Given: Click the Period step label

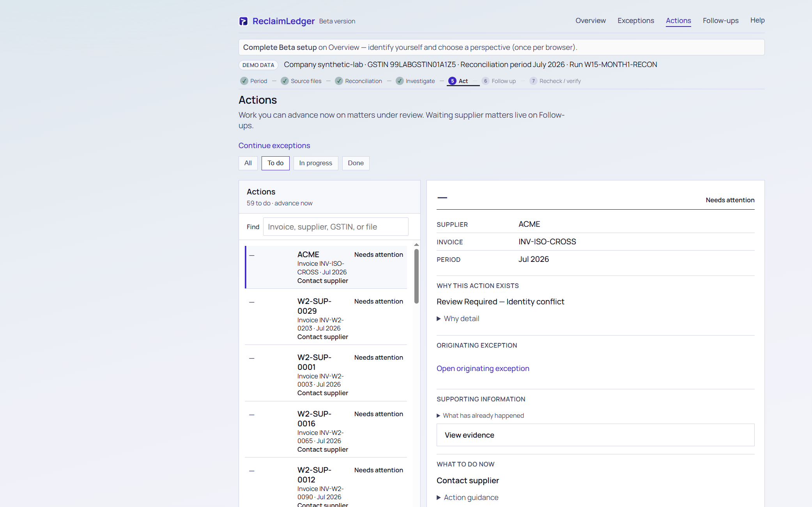Looking at the screenshot, I should [259, 81].
